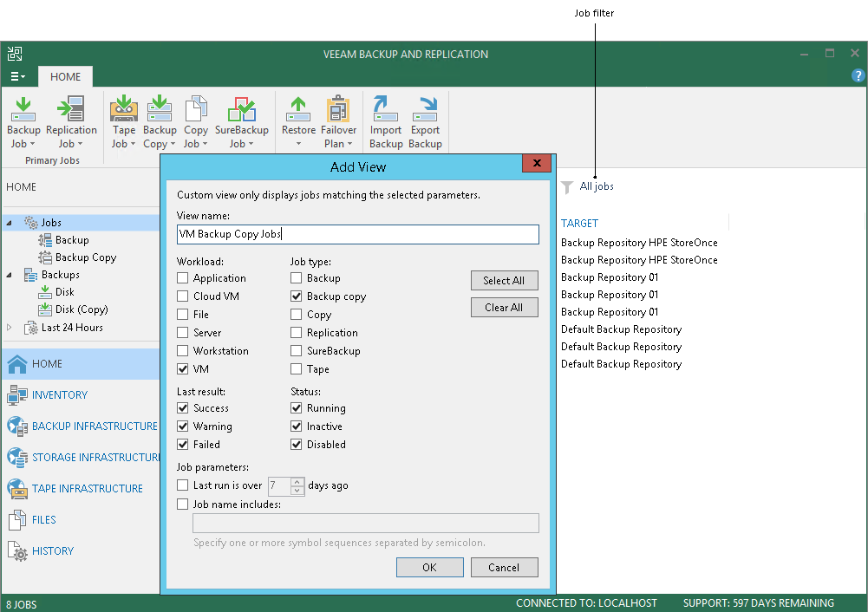The image size is (868, 612).
Task: Select the Last 24 Hours tree node
Action: click(x=72, y=328)
